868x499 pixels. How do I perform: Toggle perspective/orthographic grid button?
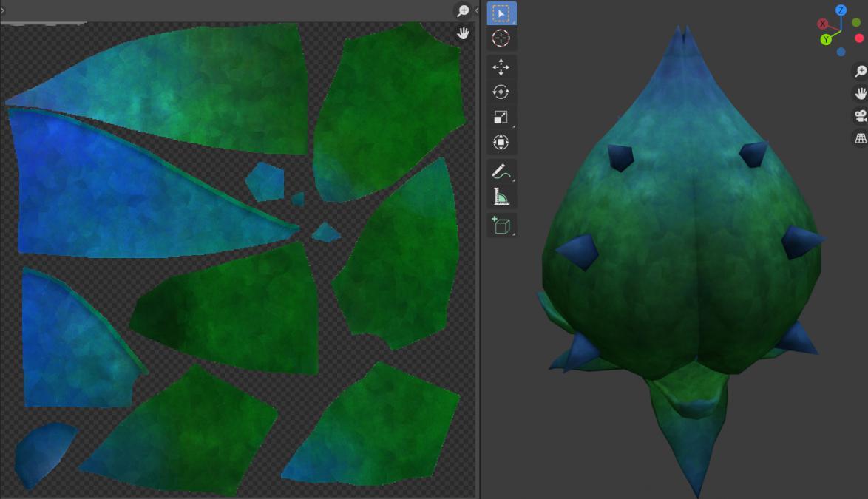[860, 138]
